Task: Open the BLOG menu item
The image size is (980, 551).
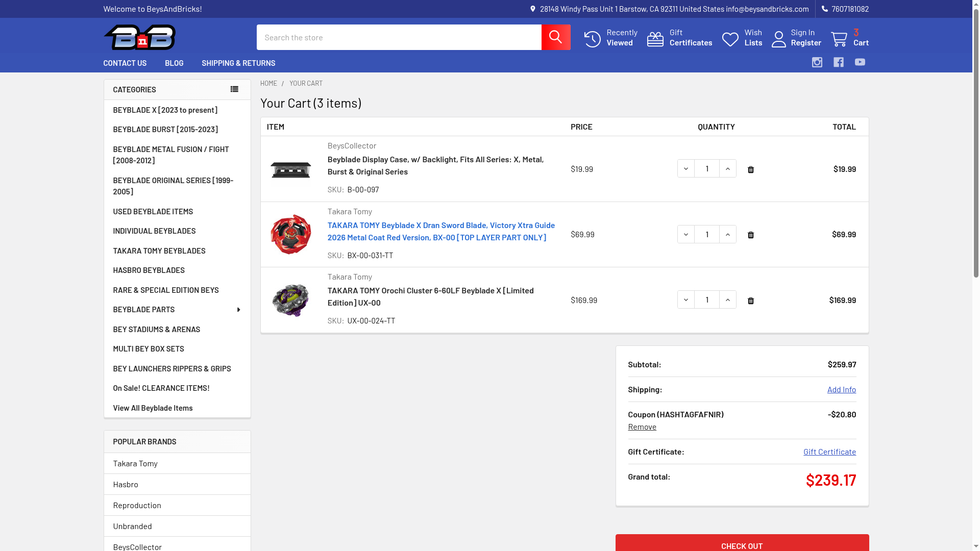Action: (x=174, y=63)
